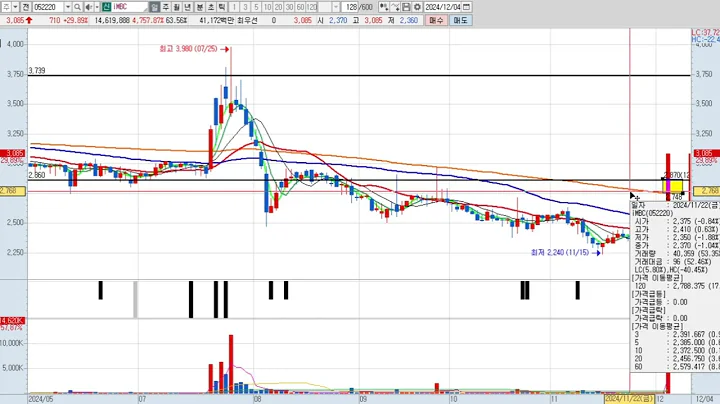
Task: Open the chart settings gear icon
Action: 417,7
